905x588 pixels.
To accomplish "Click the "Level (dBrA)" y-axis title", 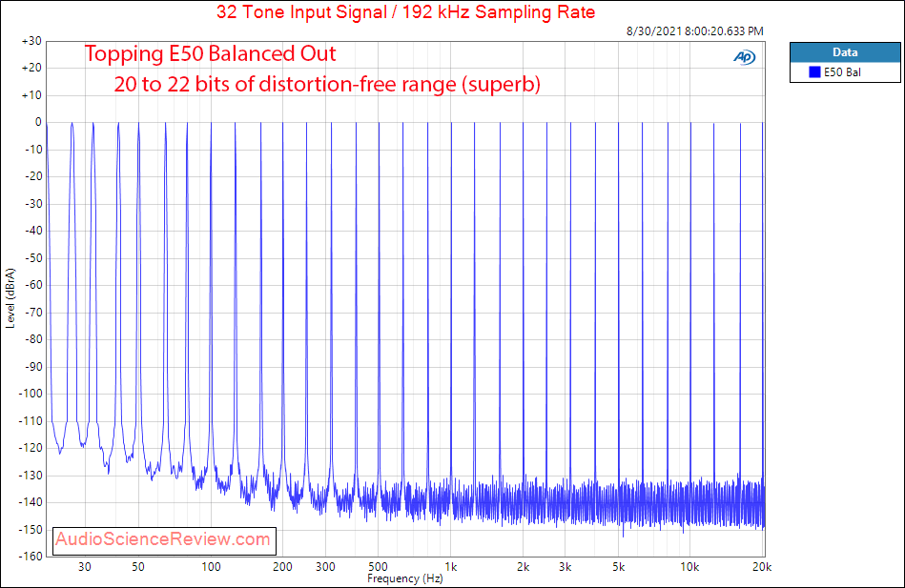I will click(x=10, y=298).
